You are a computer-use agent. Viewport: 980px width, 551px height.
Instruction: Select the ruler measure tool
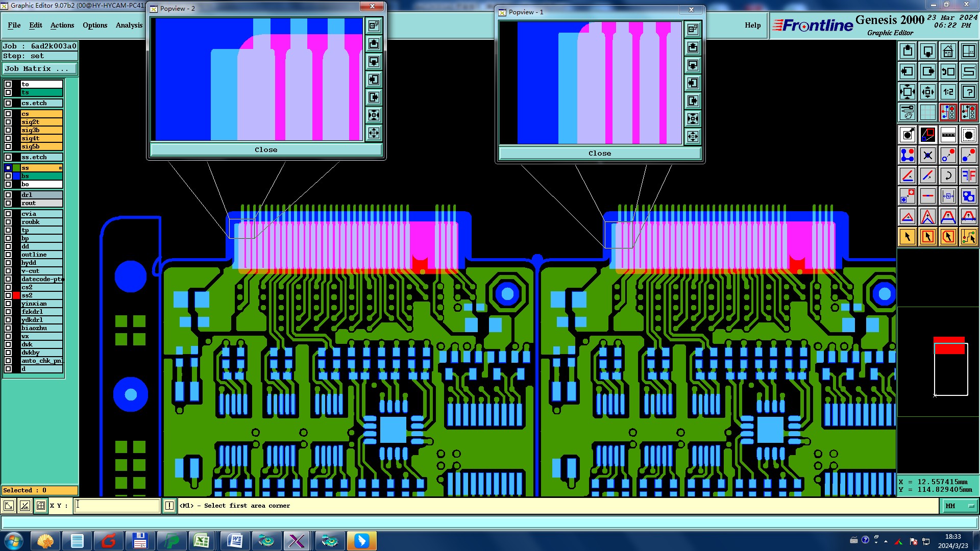click(948, 135)
